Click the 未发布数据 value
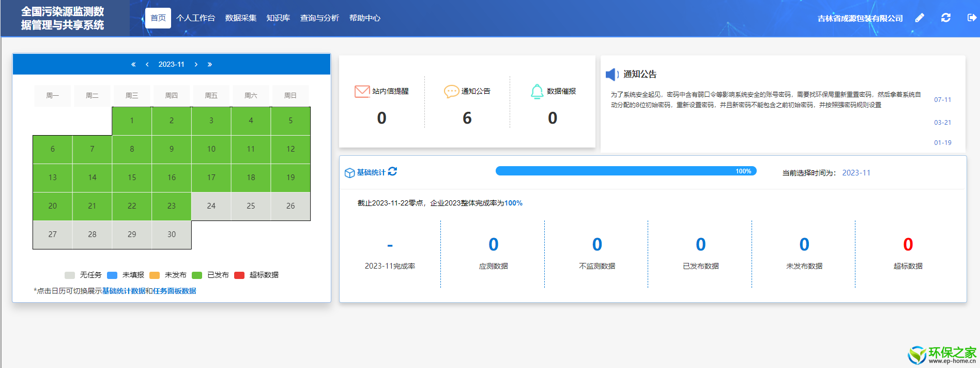This screenshot has height=368, width=980. [804, 244]
